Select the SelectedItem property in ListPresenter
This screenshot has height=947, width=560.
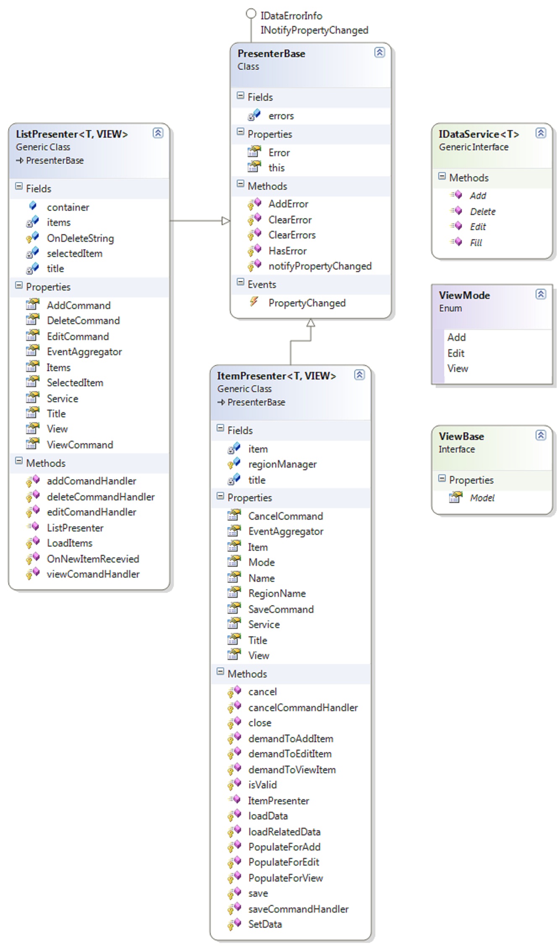point(75,382)
